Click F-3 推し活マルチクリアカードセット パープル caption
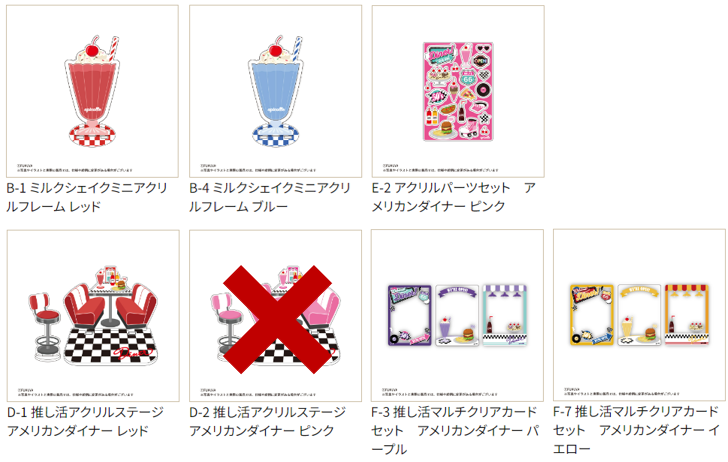The height and width of the screenshot is (462, 728). pyautogui.click(x=455, y=430)
